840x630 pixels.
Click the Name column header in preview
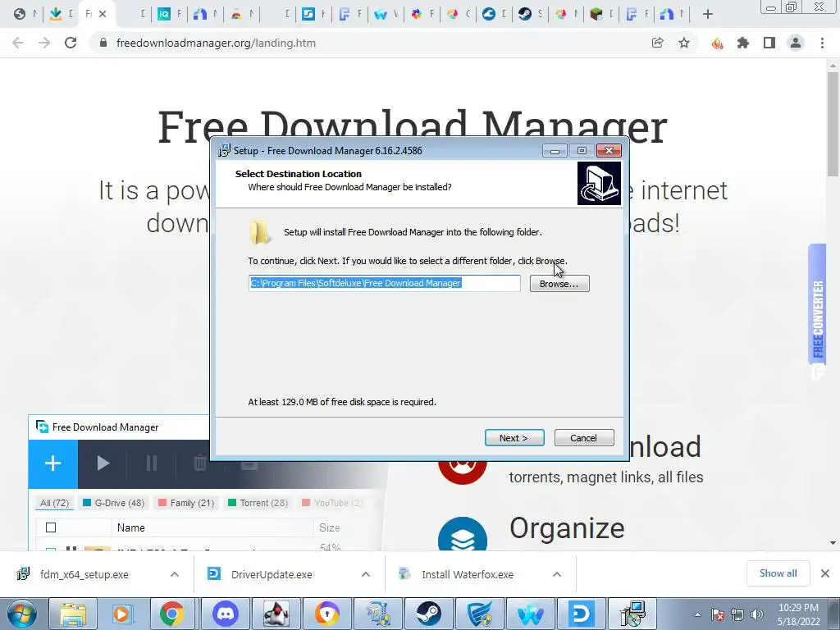tap(130, 527)
